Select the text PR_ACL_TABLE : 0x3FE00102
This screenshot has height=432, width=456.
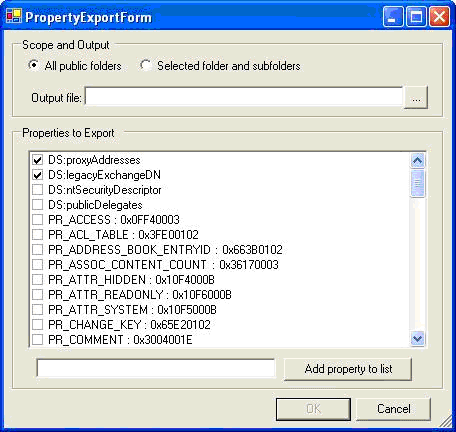[123, 235]
